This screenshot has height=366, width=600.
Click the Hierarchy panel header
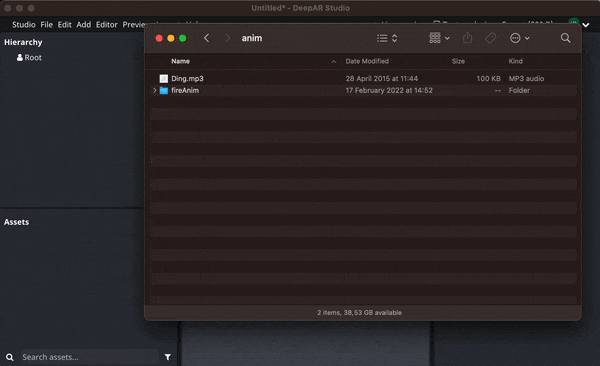23,42
